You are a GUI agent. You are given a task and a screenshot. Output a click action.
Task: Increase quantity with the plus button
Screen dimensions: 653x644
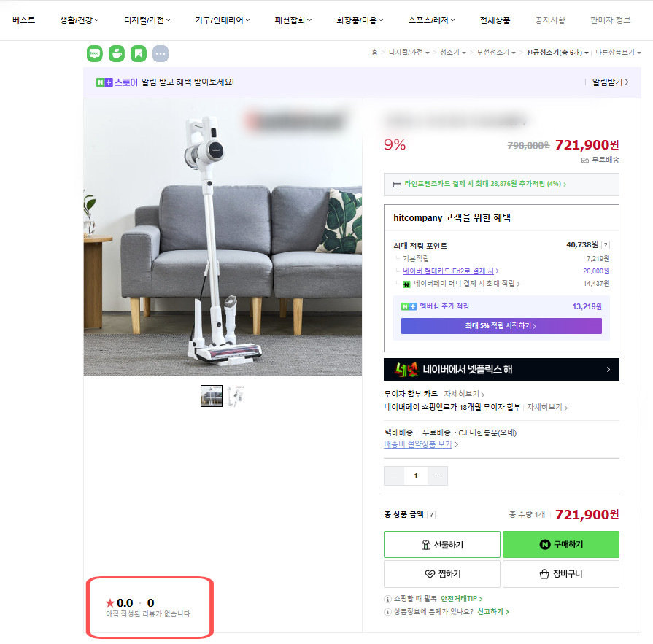(438, 476)
